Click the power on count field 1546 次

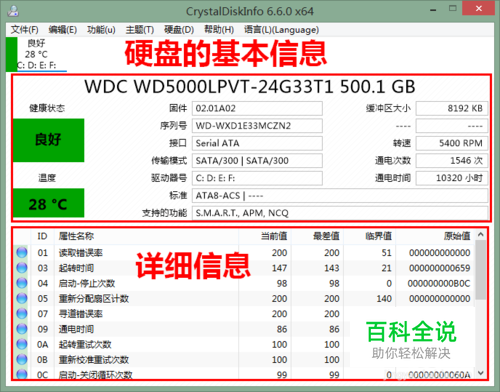click(452, 161)
